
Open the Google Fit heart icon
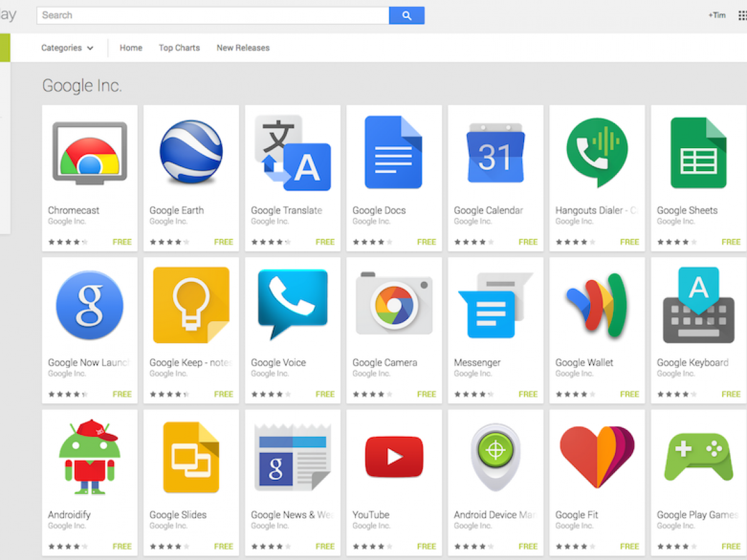tap(597, 457)
